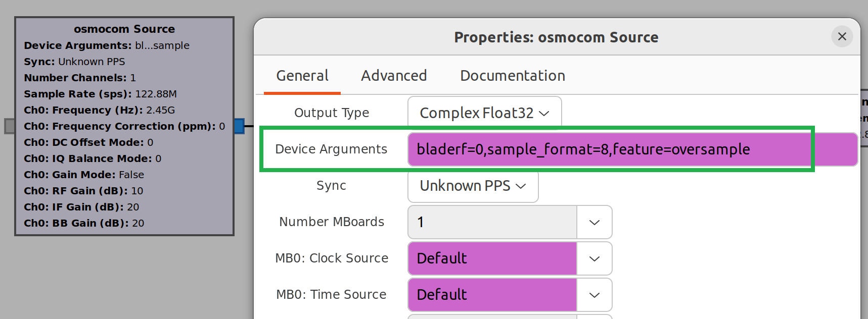The image size is (868, 319).
Task: Select the General tab
Action: [302, 76]
